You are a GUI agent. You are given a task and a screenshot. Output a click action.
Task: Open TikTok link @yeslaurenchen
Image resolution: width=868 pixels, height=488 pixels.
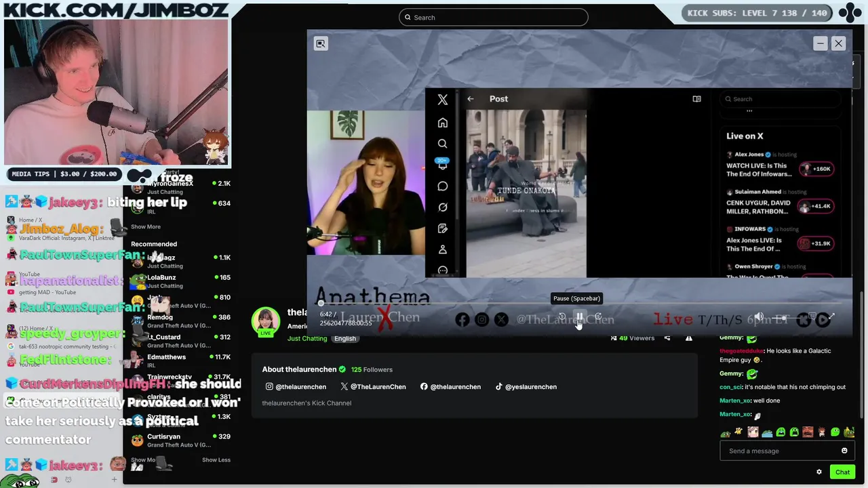(x=526, y=386)
